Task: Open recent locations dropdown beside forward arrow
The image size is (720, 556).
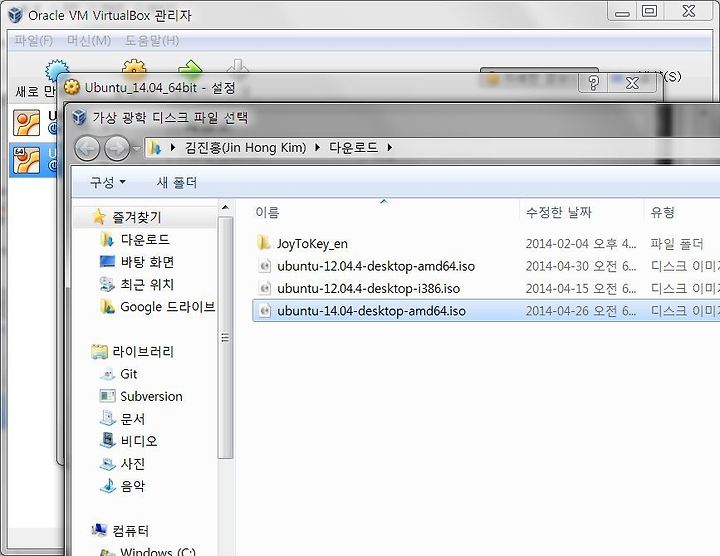Action: pyautogui.click(x=136, y=148)
